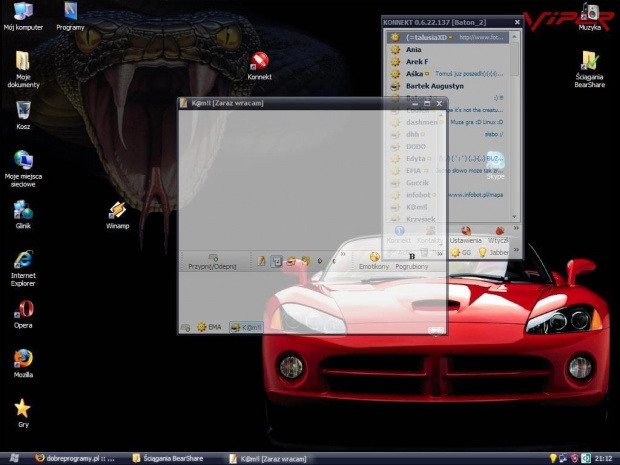The width and height of the screenshot is (620, 465).
Task: Close the KONNEKT contact list window
Action: (x=517, y=23)
